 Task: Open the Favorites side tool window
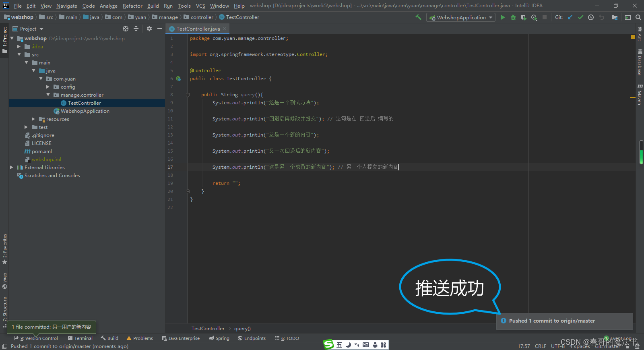coord(5,249)
